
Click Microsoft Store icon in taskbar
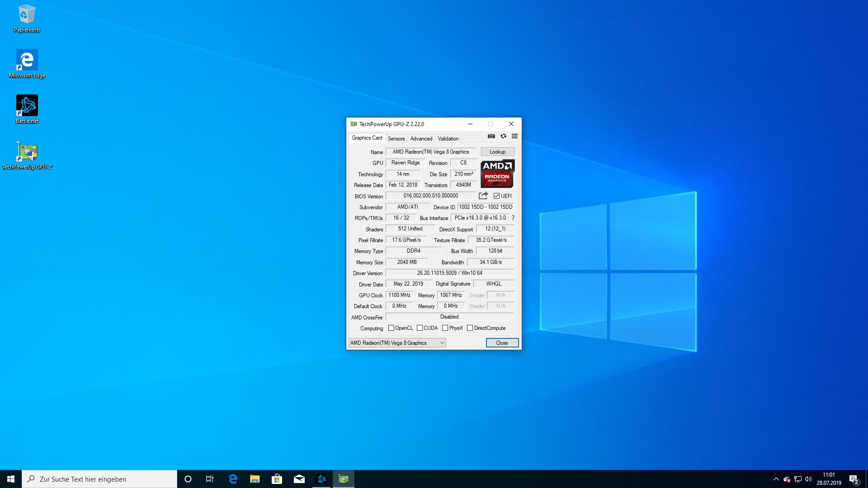(277, 479)
